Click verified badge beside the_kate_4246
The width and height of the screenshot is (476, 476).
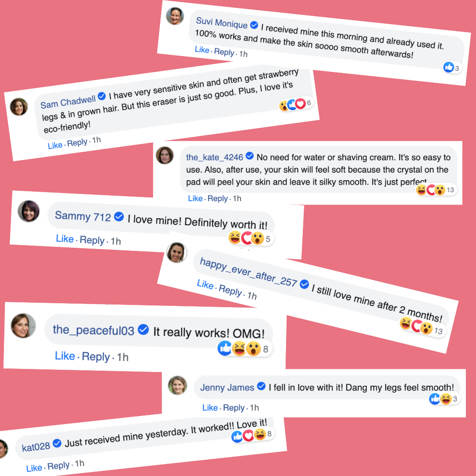(x=250, y=156)
